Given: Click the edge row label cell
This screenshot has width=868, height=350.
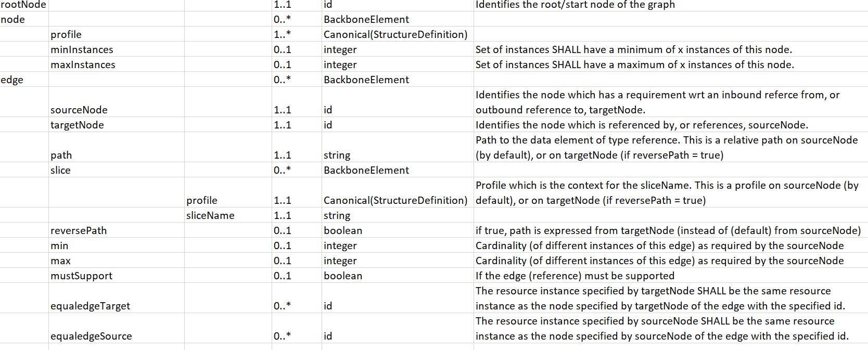Looking at the screenshot, I should point(24,80).
